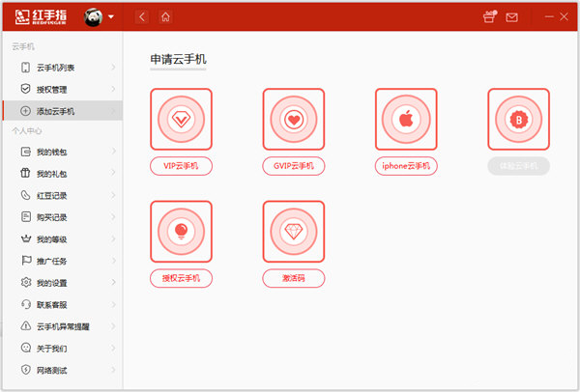This screenshot has width=580, height=392.
Task: Open the 购买记录 menu label
Action: click(51, 217)
